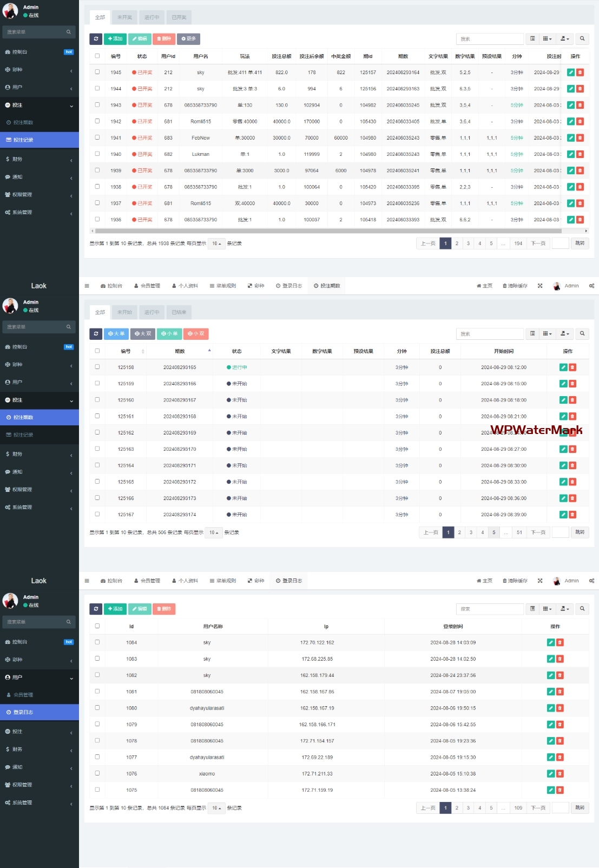The image size is (599, 868).
Task: Click the bet records horizontal scrollbar
Action: [x=325, y=231]
